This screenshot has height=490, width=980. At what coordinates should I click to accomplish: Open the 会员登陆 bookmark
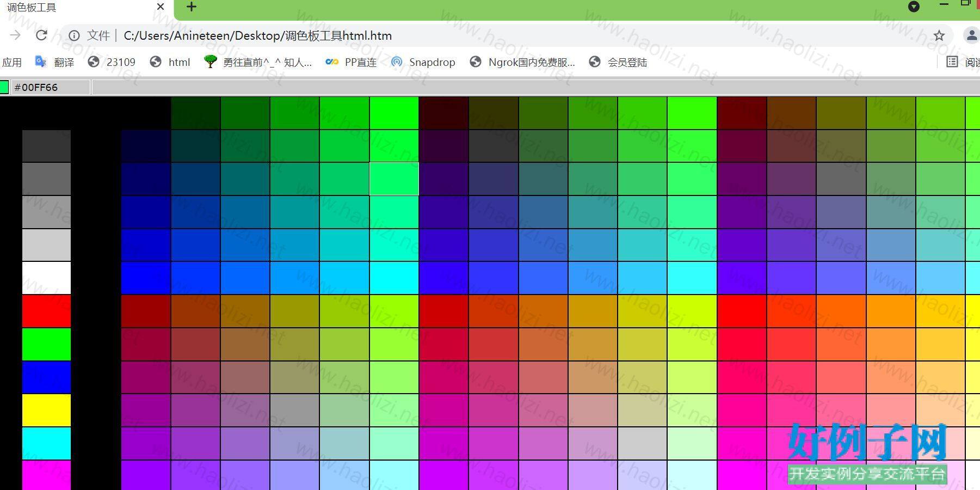618,62
